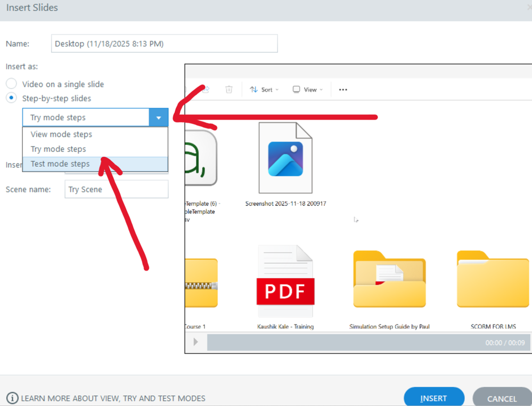Click the Kaushik Kale - Training label
Screen dimensions: 532x406
click(x=285, y=327)
